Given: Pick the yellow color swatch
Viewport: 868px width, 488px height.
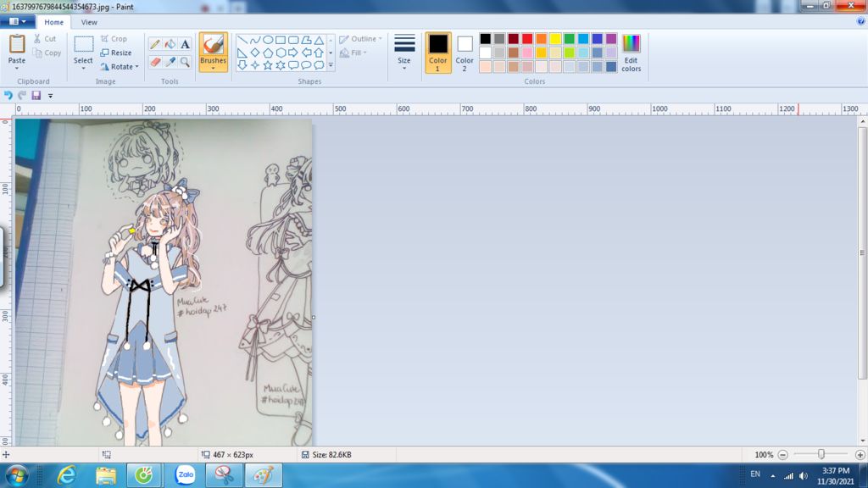Looking at the screenshot, I should pos(555,39).
